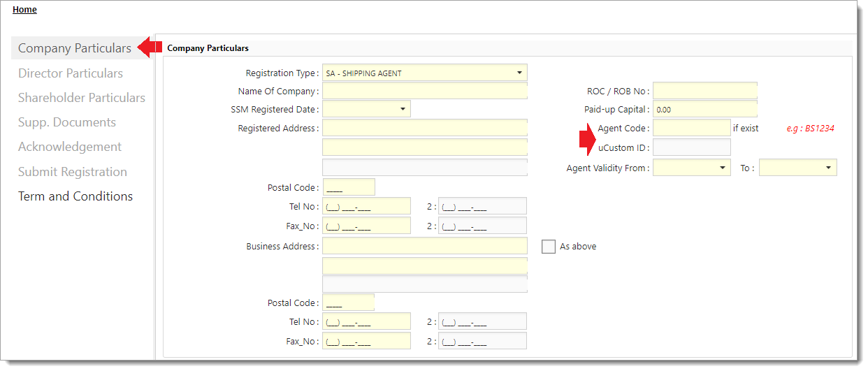This screenshot has height=371, width=868.
Task: Click first line of Registered Address
Action: 424,128
